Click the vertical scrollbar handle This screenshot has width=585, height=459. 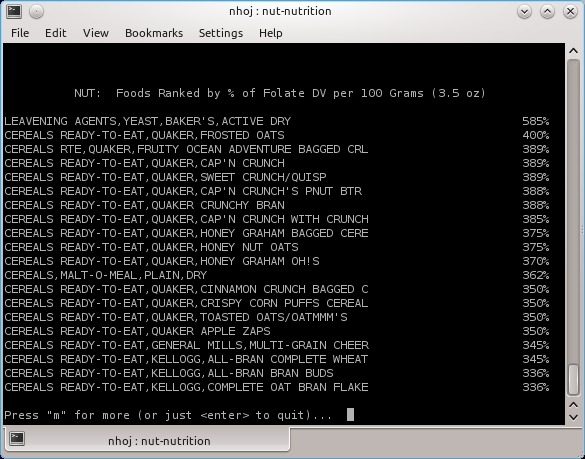coord(573,380)
